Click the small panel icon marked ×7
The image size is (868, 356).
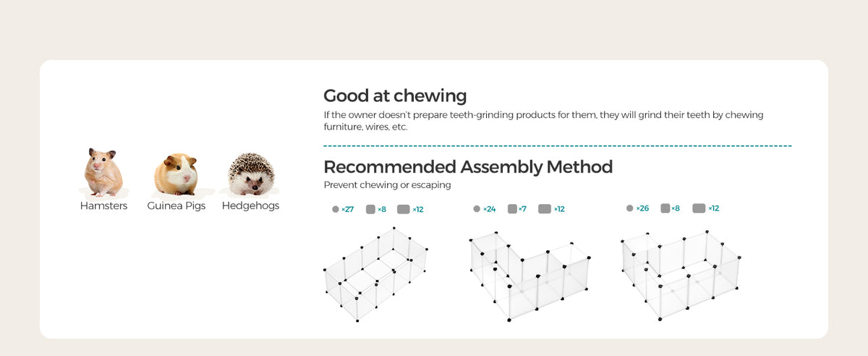pyautogui.click(x=512, y=209)
